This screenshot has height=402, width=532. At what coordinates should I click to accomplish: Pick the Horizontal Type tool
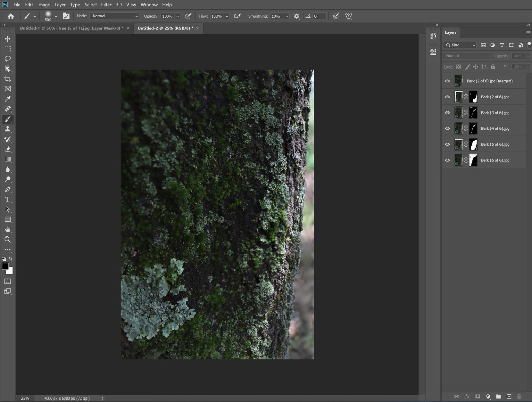pyautogui.click(x=8, y=199)
